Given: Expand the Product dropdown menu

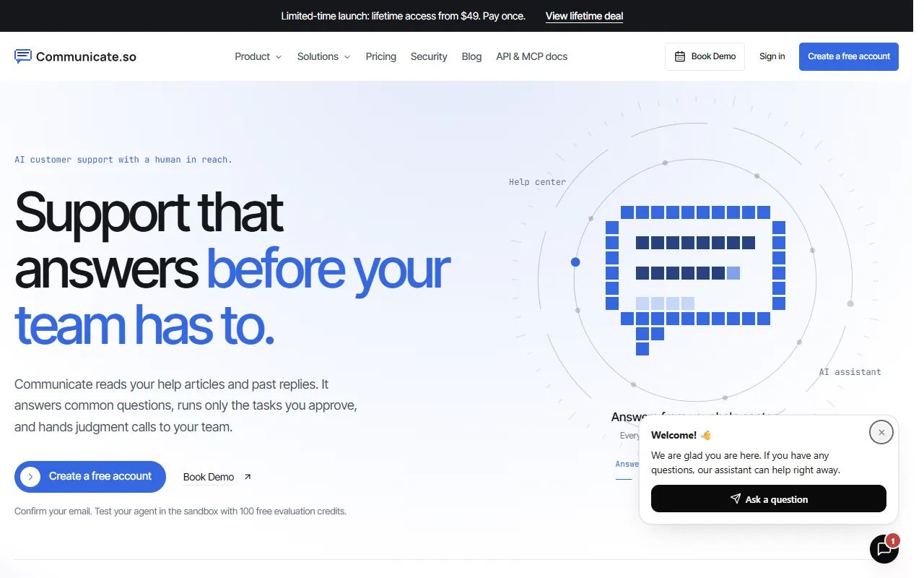Looking at the screenshot, I should 258,56.
